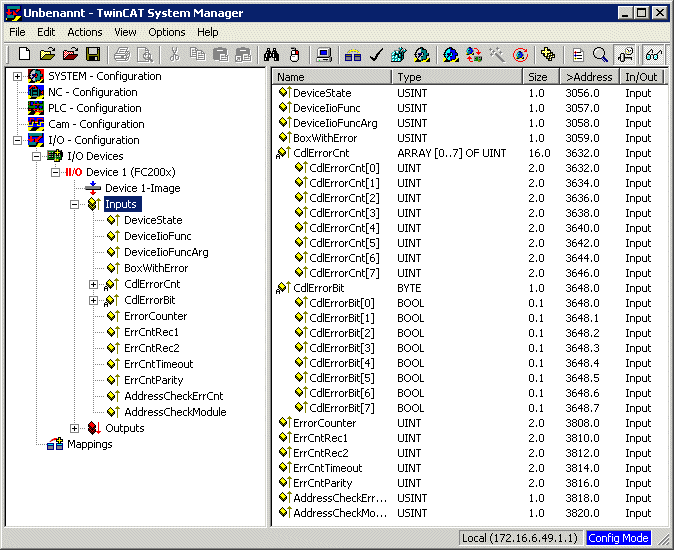Click the magnifying glass toolbar icon

point(600,55)
